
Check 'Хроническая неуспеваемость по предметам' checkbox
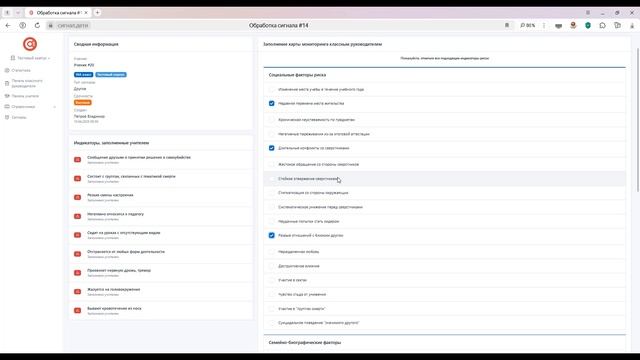pyautogui.click(x=271, y=120)
